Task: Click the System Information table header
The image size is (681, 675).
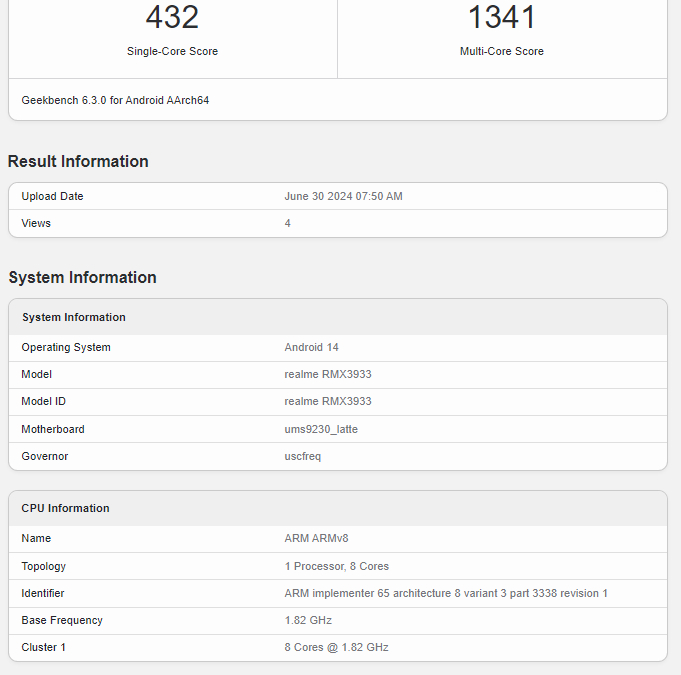Action: click(74, 317)
